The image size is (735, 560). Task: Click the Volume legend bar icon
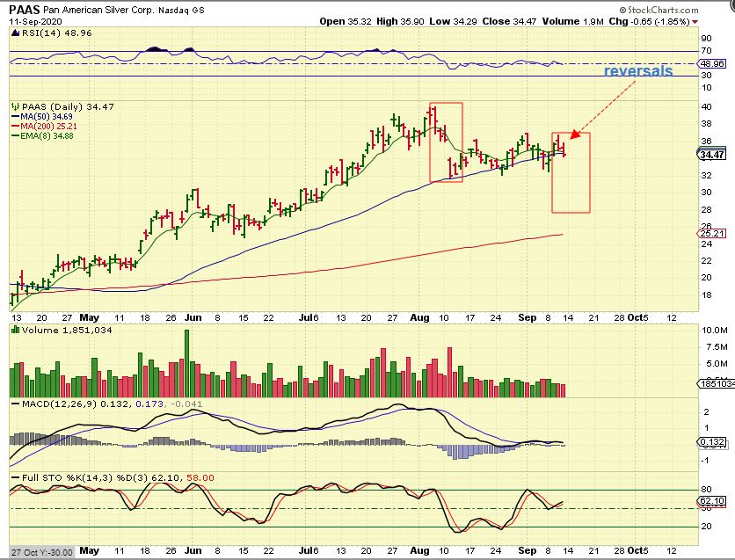15,331
